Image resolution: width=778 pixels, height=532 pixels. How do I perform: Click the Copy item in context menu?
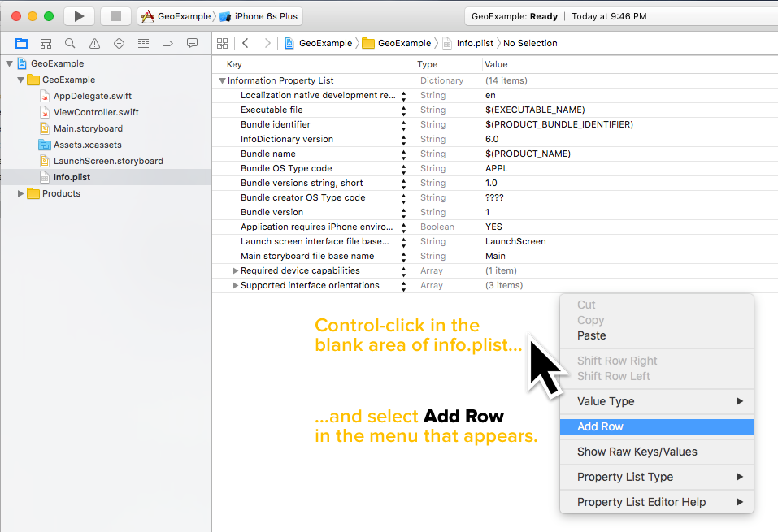[656, 320]
